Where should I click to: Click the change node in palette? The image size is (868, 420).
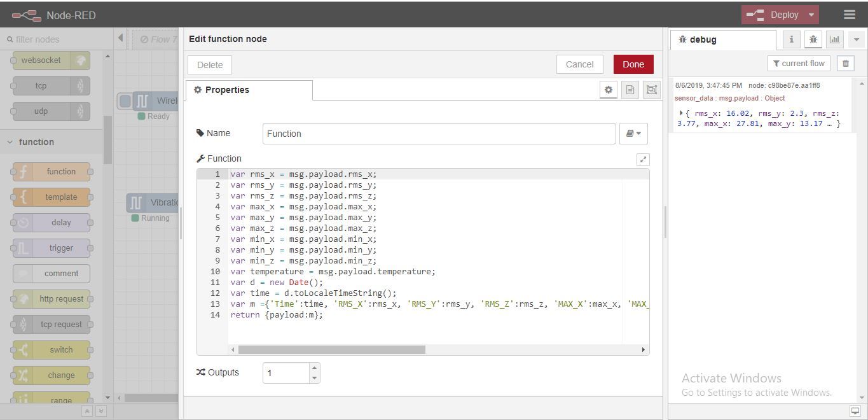point(52,375)
